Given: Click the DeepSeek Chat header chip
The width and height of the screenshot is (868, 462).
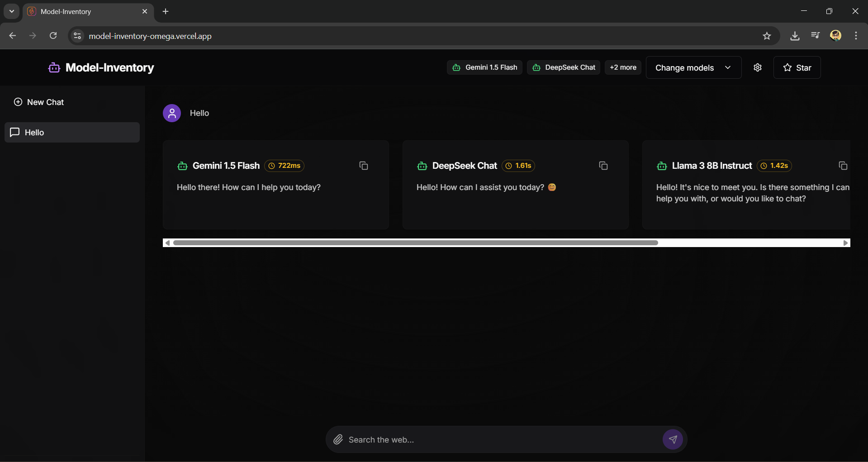Looking at the screenshot, I should (564, 67).
